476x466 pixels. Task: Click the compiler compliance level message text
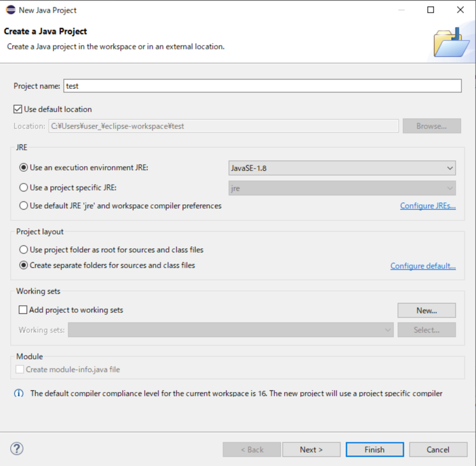coord(236,394)
